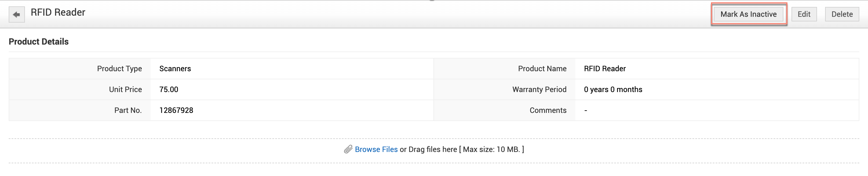The height and width of the screenshot is (176, 868).
Task: Select the Unit Price field label
Action: 125,89
